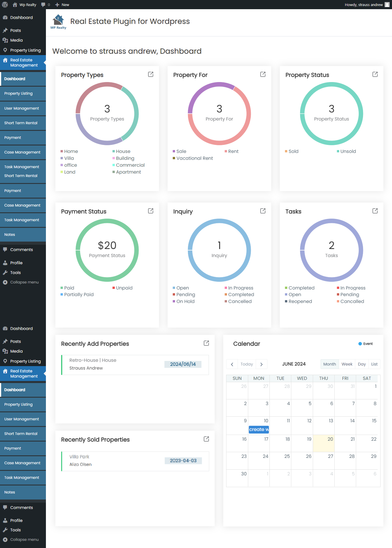Open Property Types card external link icon

(151, 74)
